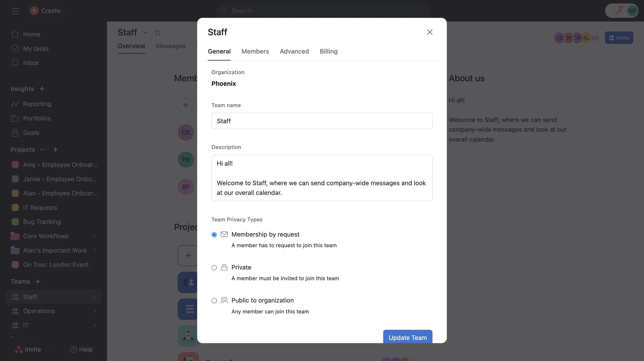This screenshot has height=361, width=644.
Task: Select the Private team privacy option
Action: tap(214, 268)
